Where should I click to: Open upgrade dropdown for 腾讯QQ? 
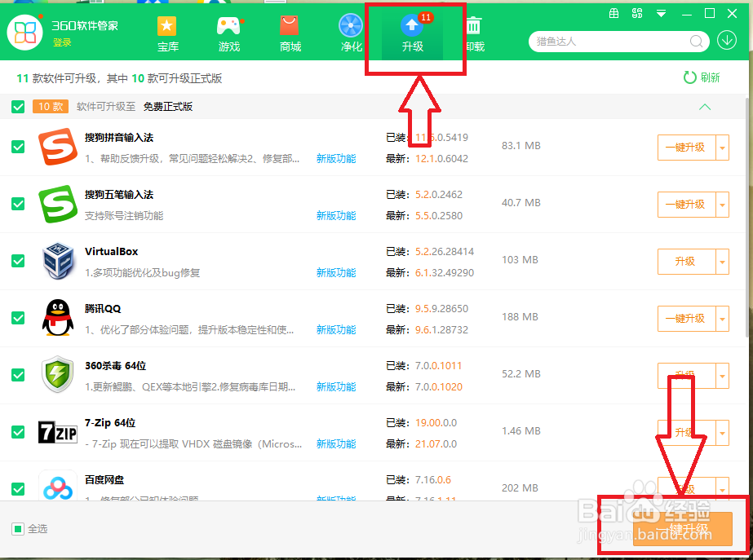(722, 319)
